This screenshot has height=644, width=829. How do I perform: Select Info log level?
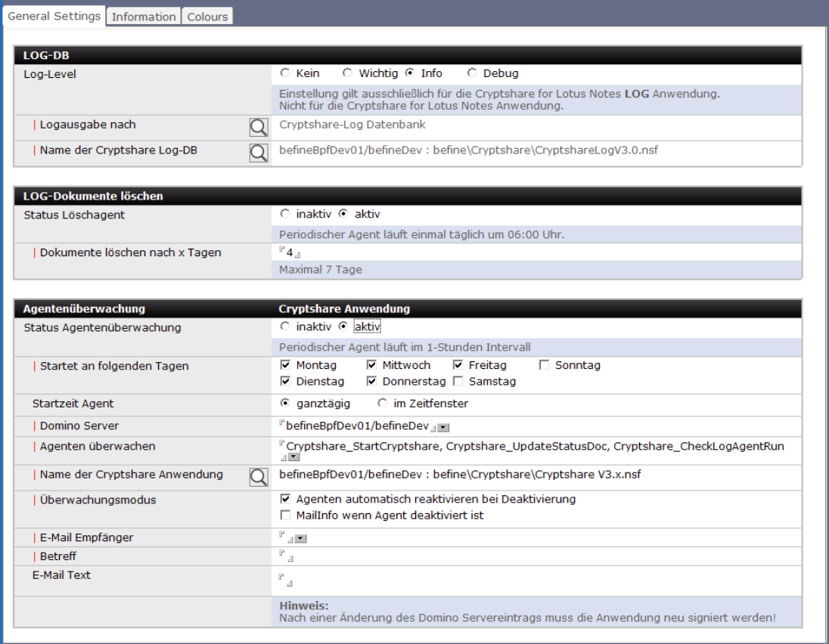tap(410, 73)
